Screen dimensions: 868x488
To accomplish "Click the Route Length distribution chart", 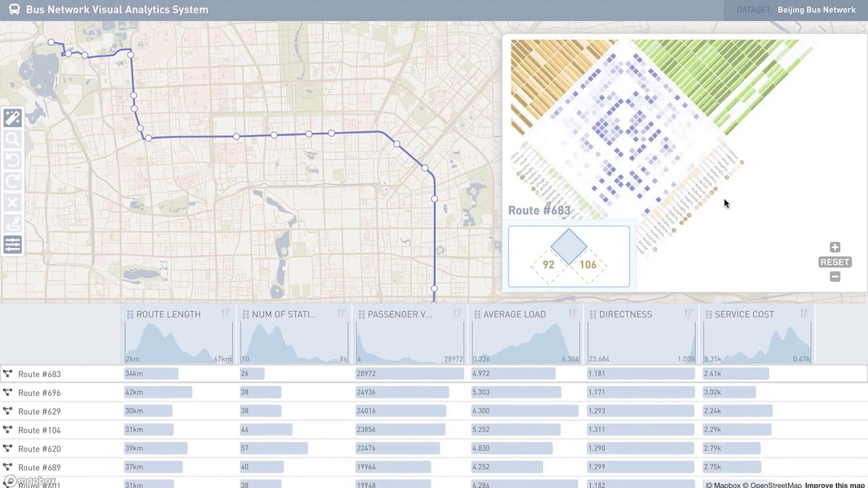I will coord(178,343).
